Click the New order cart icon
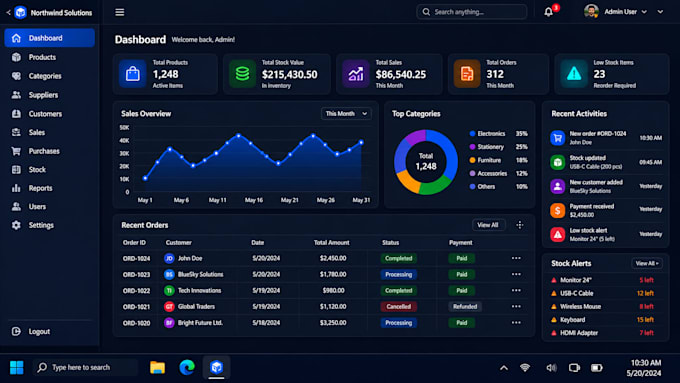The height and width of the screenshot is (383, 680). 558,138
